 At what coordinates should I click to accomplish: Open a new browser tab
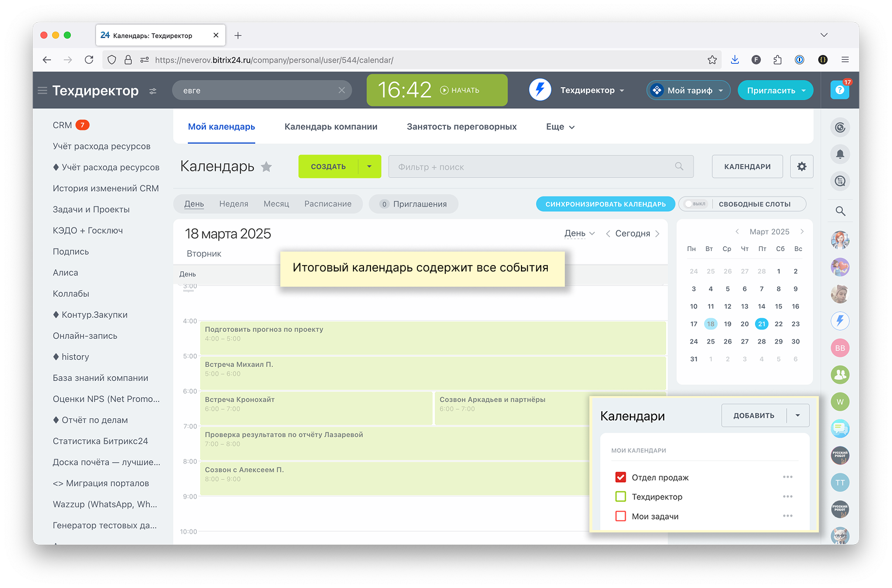[238, 36]
